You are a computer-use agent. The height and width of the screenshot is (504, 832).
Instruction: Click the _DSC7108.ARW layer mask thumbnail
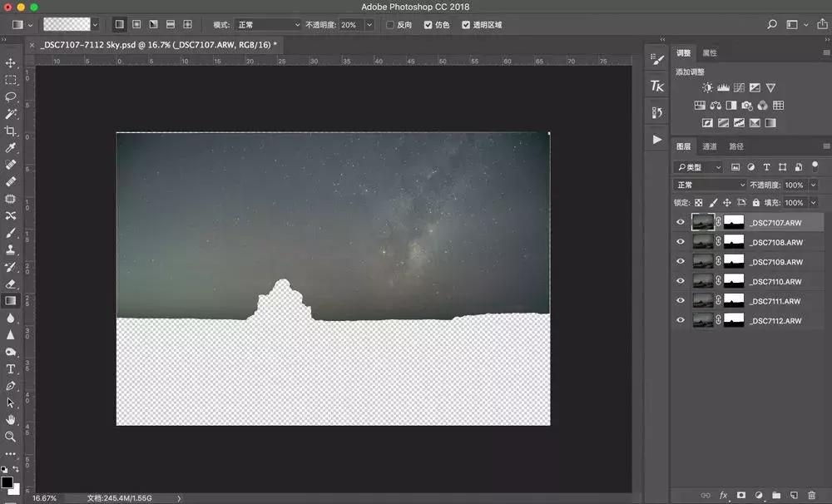tap(734, 242)
